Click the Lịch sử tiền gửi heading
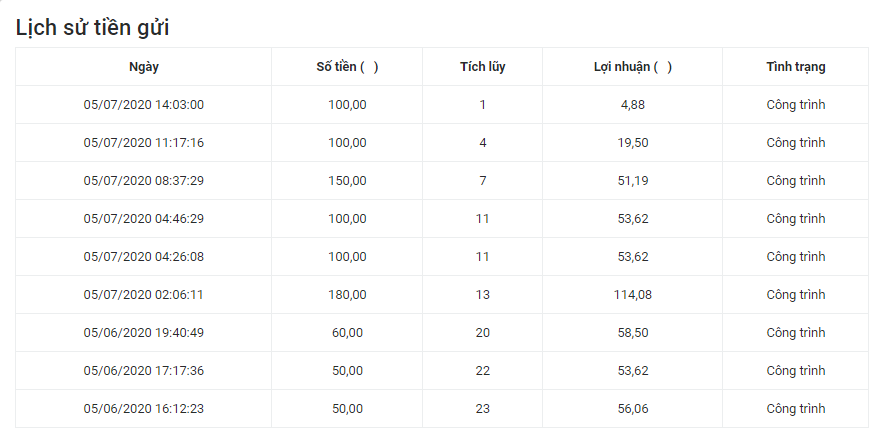Viewport: 872px width, 428px height. point(92,28)
